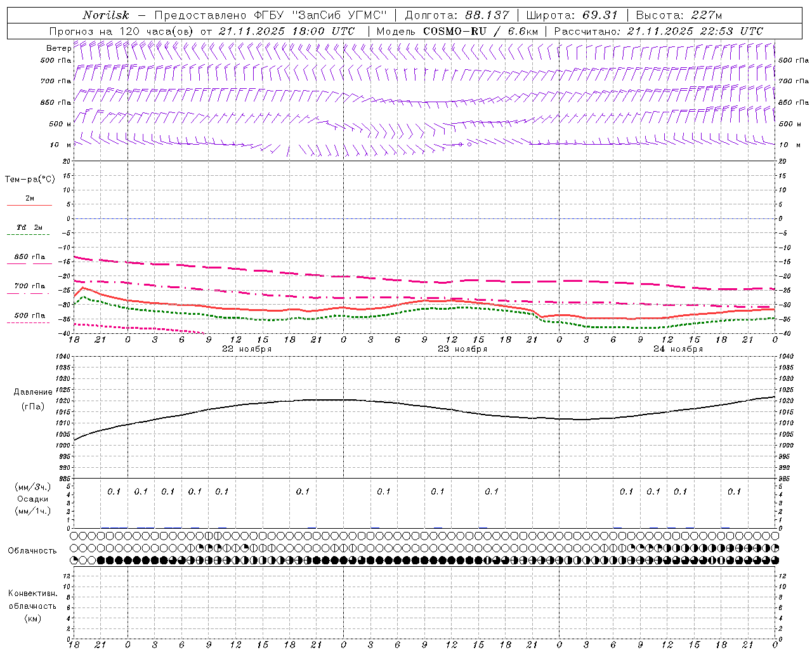The width and height of the screenshot is (812, 650).
Task: Click the Norilsk station title
Action: 105,15
